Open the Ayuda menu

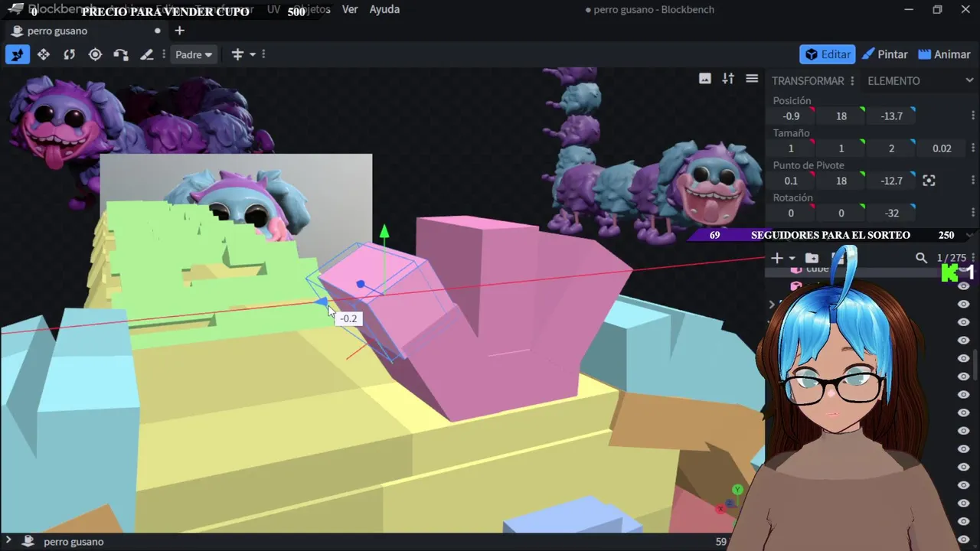click(384, 9)
